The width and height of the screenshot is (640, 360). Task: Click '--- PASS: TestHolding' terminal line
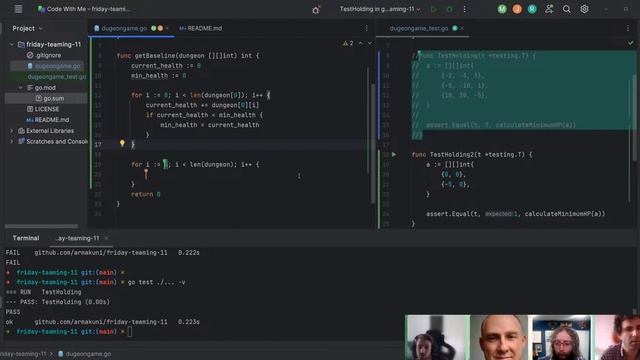click(58, 302)
